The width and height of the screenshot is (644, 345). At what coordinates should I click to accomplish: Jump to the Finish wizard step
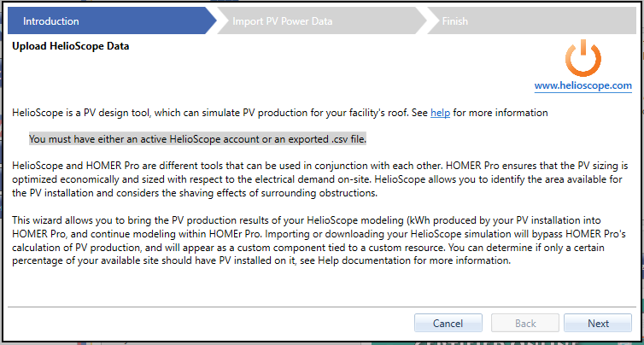(454, 21)
